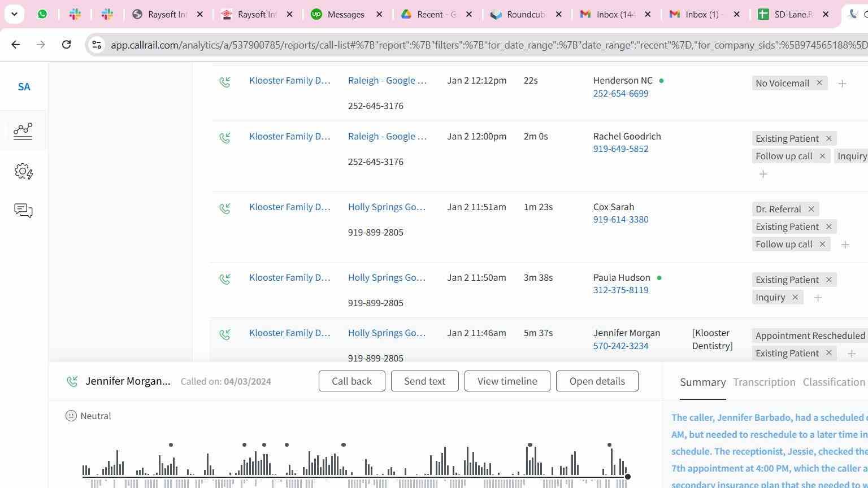The height and width of the screenshot is (488, 868).
Task: Close the Messages tab
Action: pos(379,14)
